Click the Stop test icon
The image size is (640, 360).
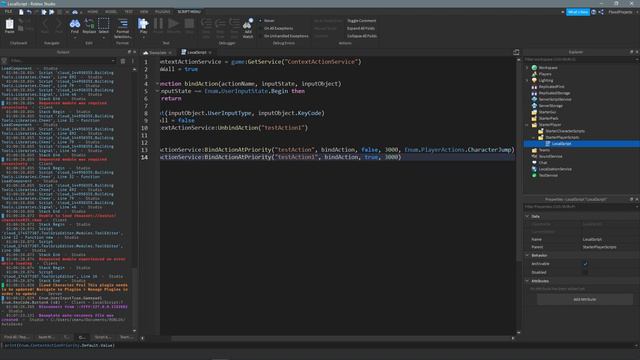[189, 25]
